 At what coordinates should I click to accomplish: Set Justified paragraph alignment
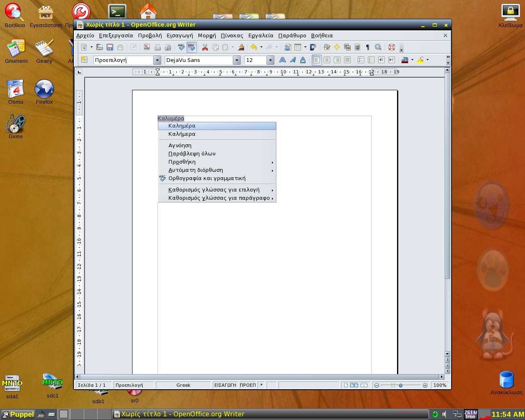coord(347,60)
